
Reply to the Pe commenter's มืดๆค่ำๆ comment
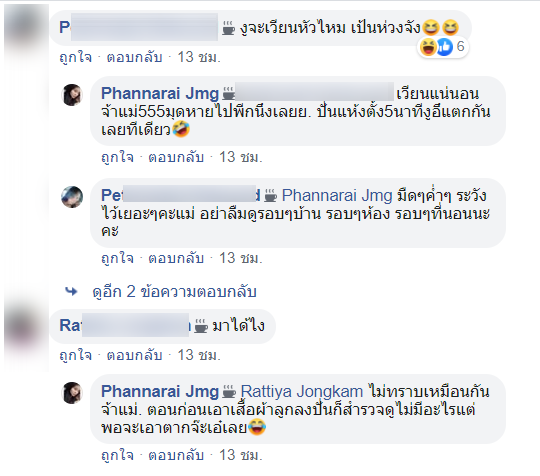pos(176,258)
